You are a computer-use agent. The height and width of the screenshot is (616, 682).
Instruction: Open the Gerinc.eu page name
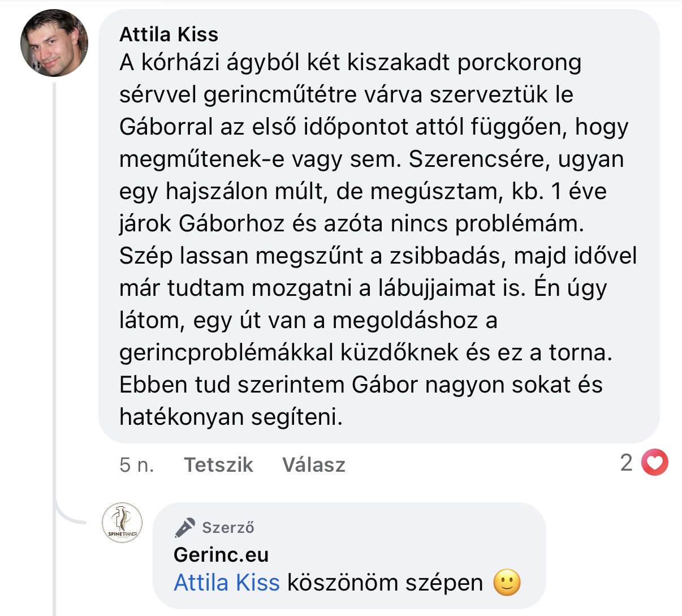click(221, 554)
